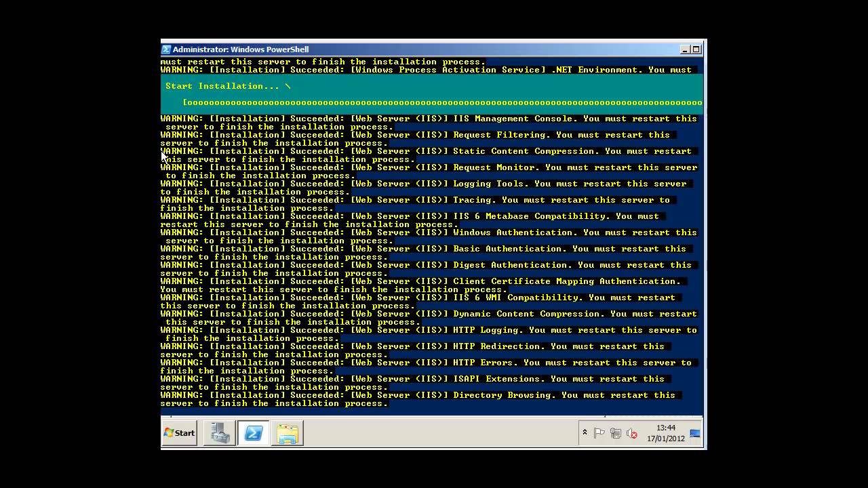The height and width of the screenshot is (488, 868).
Task: Click the installation progress bar of o's
Action: pos(442,102)
